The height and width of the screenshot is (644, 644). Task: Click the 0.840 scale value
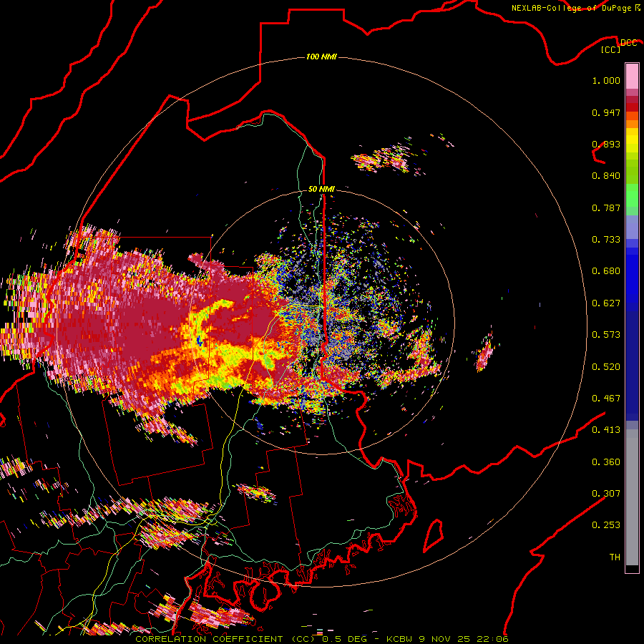tap(606, 176)
